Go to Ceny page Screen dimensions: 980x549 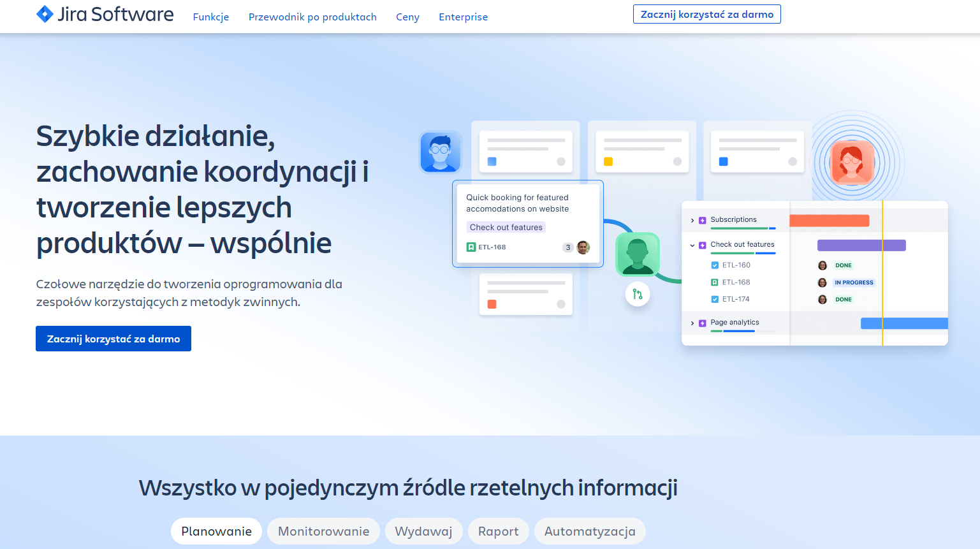tap(407, 17)
